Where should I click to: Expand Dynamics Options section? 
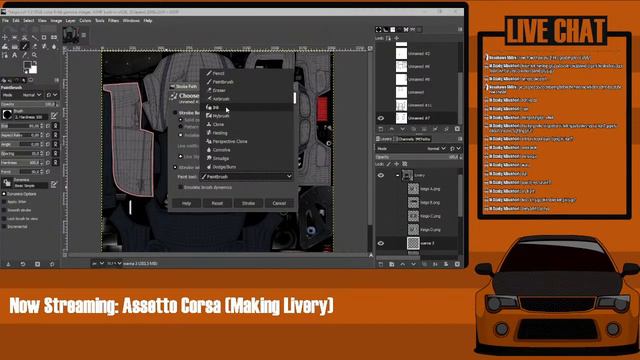[x=4, y=194]
